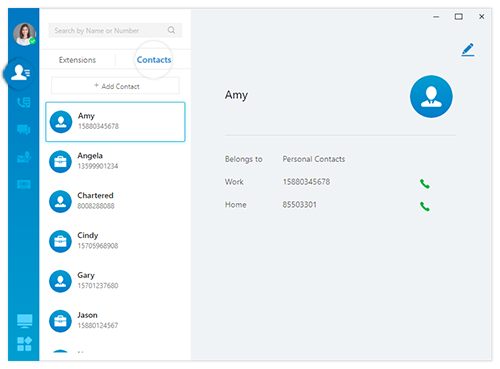Open the voicemail and recordings sidebar icon
Screen dimensions: 500x369
pos(24,157)
